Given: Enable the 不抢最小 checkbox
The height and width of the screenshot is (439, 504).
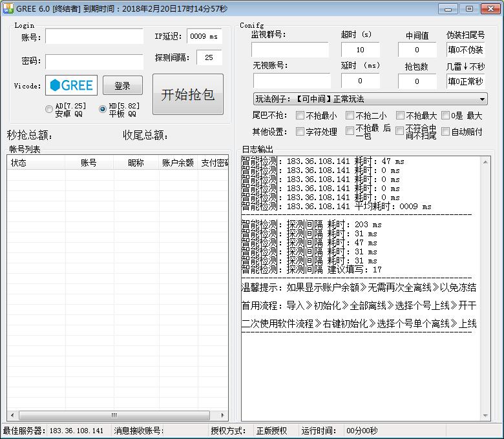Looking at the screenshot, I should (300, 116).
